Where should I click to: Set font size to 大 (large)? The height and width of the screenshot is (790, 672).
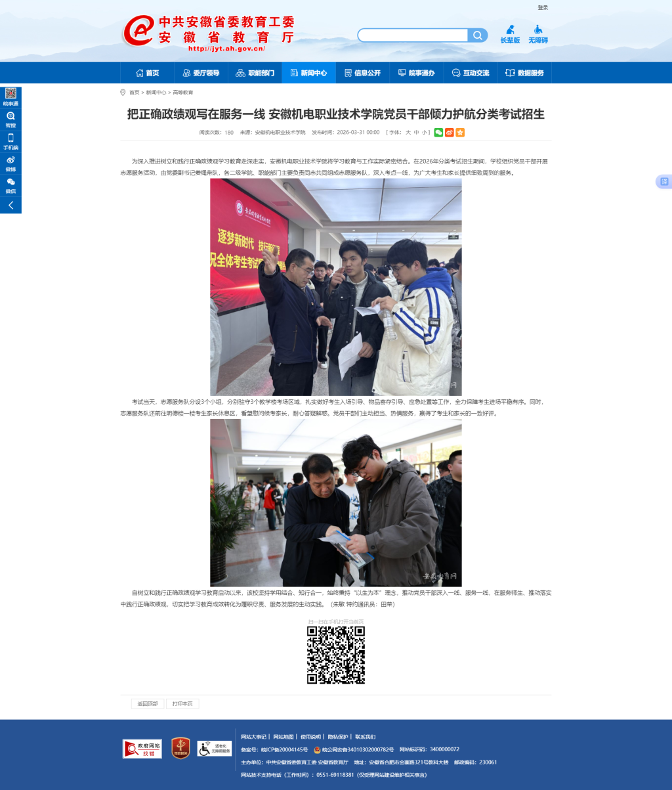click(x=408, y=133)
